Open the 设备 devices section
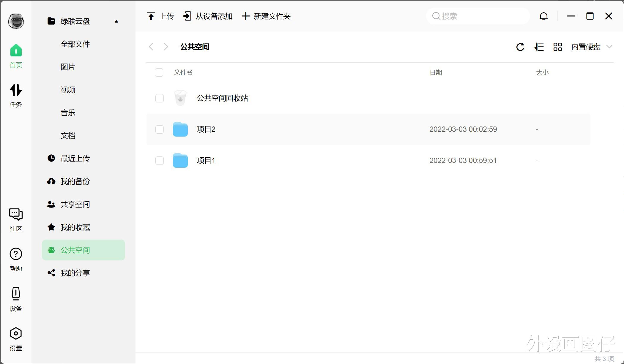624x364 pixels. pyautogui.click(x=15, y=298)
